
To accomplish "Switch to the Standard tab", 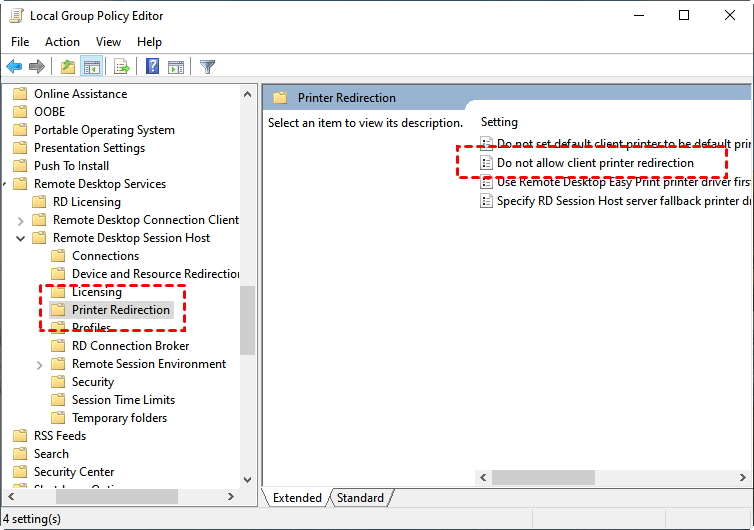I will tap(360, 498).
